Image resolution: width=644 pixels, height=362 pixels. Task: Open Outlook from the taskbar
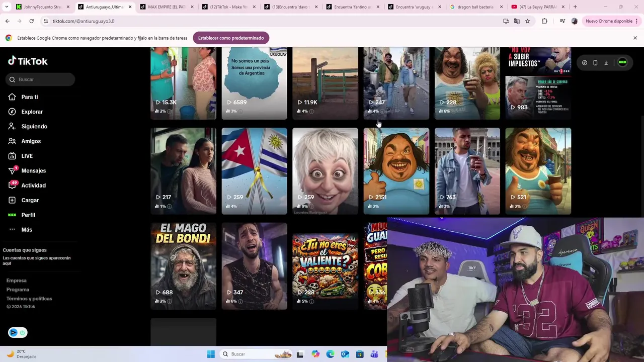tap(345, 354)
